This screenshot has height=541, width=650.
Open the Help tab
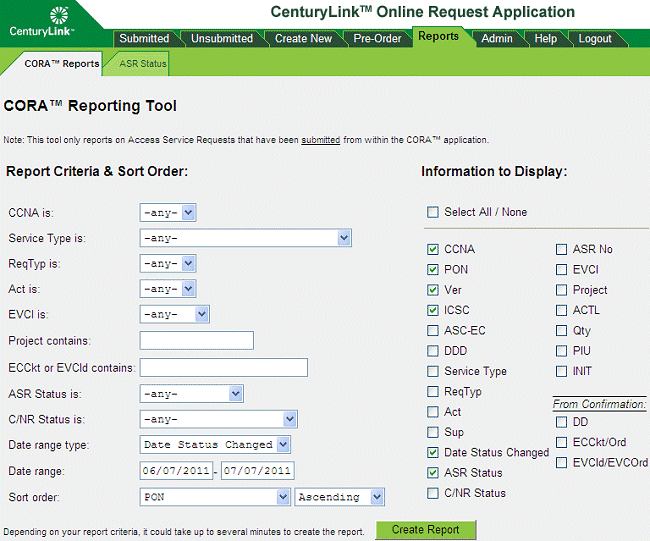[546, 39]
